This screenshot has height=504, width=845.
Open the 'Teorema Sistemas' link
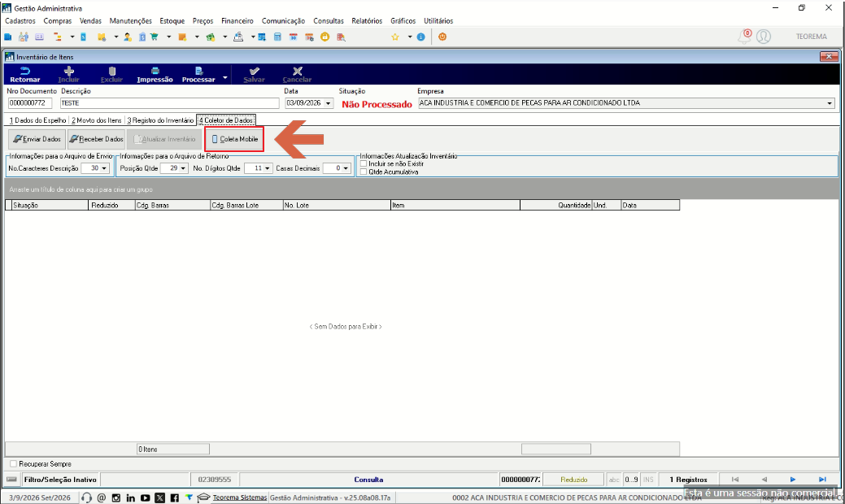pyautogui.click(x=240, y=497)
